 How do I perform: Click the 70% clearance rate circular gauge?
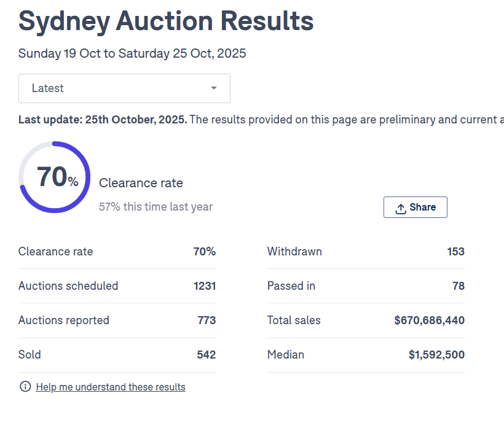[x=55, y=177]
